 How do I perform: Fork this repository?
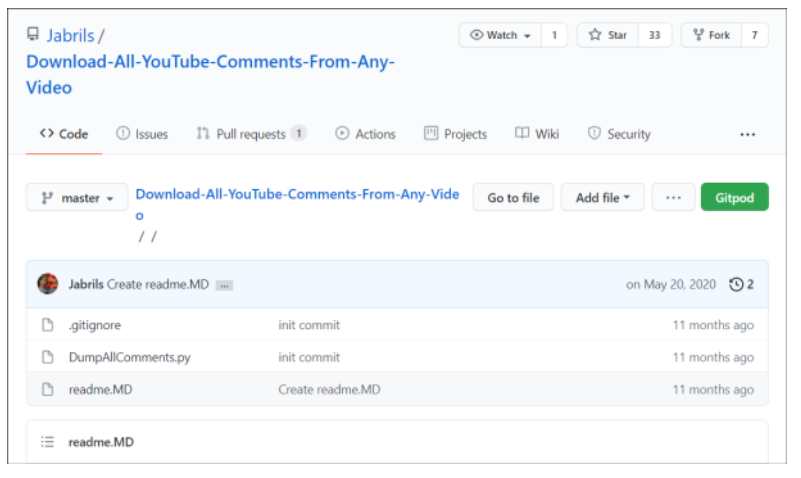point(711,35)
